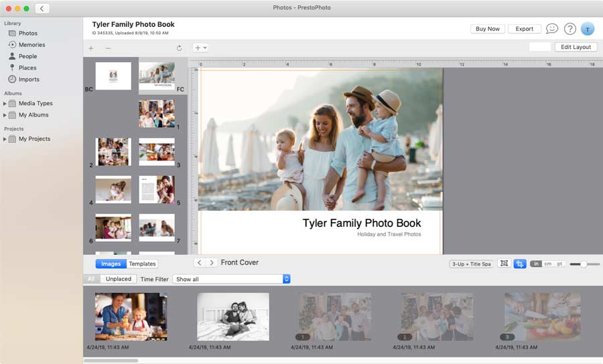The height and width of the screenshot is (364, 603).
Task: Select page 7 thumbnail
Action: pyautogui.click(x=157, y=227)
